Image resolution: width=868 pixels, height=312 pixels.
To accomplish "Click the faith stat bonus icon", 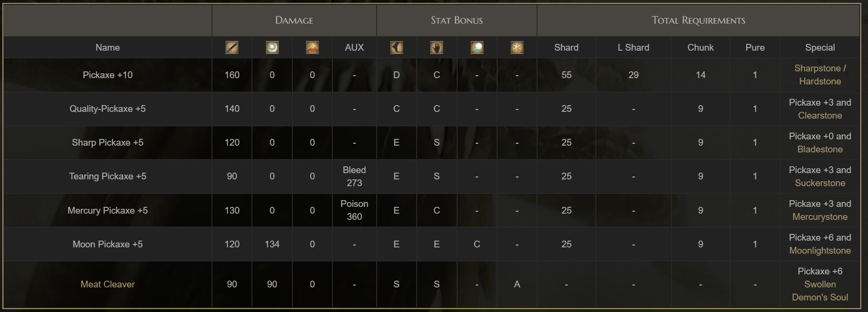I will click(x=517, y=47).
